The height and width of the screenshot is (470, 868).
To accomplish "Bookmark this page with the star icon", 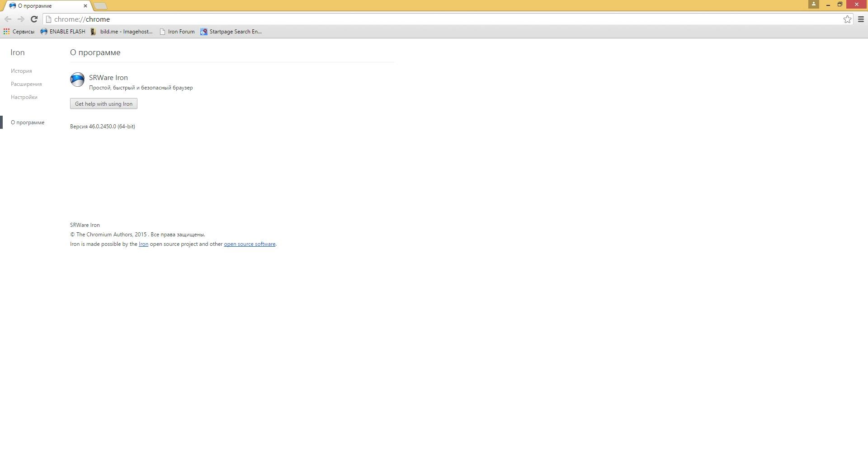I will pyautogui.click(x=847, y=19).
